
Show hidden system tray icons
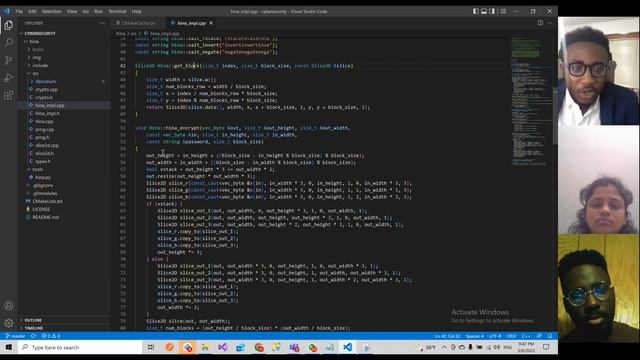[444, 347]
